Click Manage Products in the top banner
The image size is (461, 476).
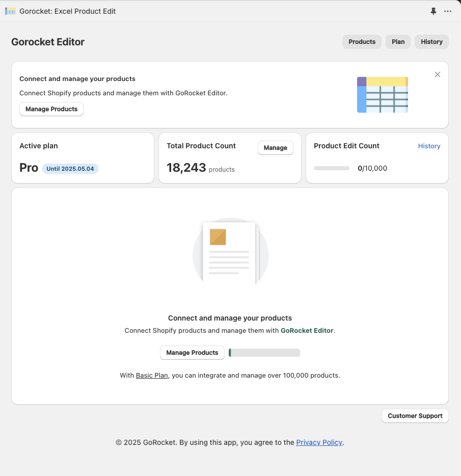coord(51,109)
